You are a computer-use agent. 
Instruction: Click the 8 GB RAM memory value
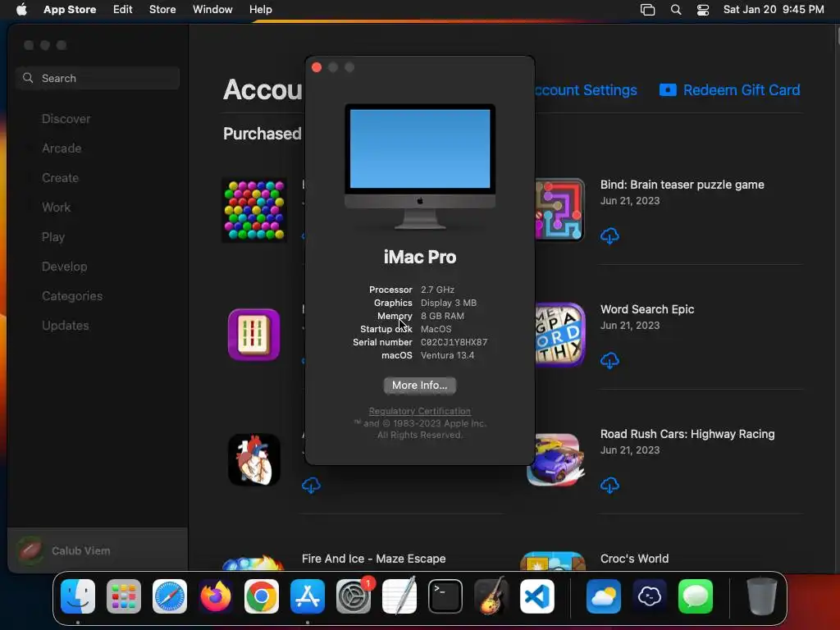coord(442,316)
